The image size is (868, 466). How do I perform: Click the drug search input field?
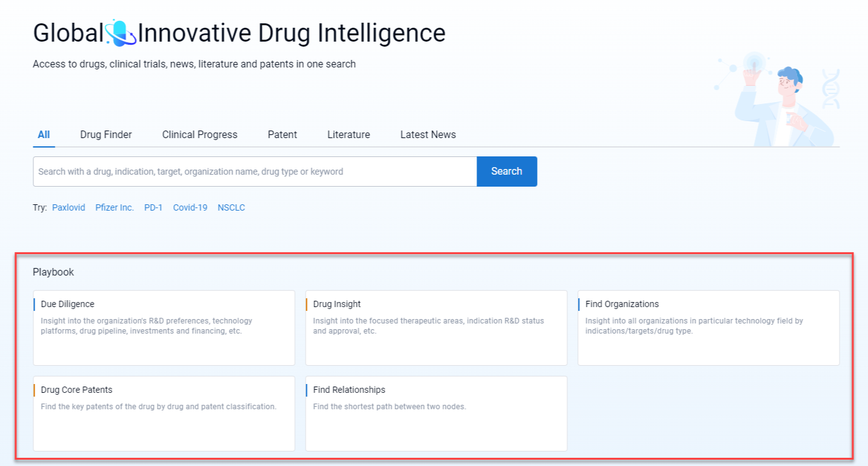coord(255,172)
